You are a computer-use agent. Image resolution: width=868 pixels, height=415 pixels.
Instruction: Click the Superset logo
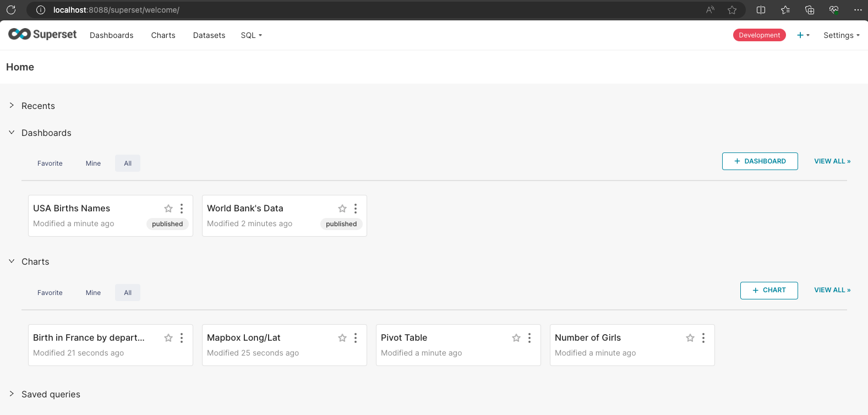point(42,34)
